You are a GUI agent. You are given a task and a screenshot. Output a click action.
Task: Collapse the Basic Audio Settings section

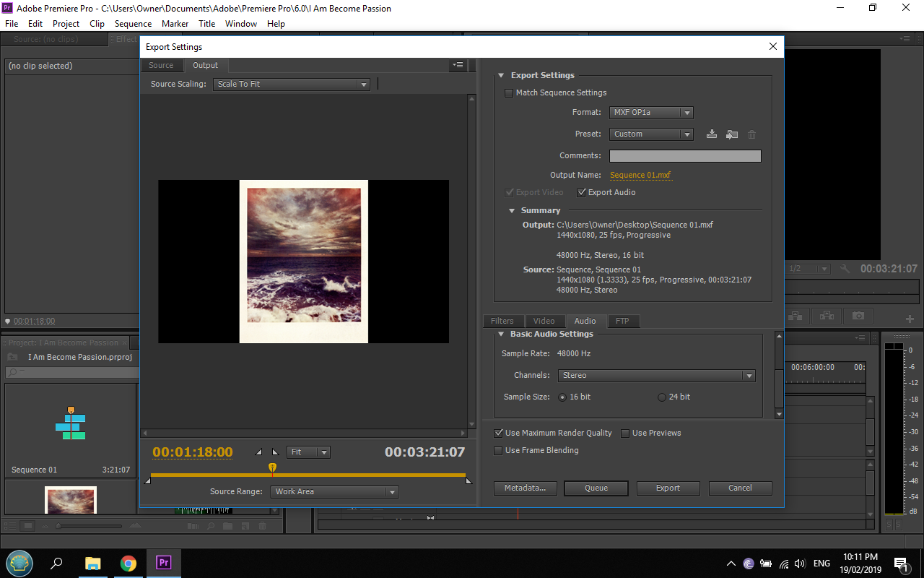point(500,335)
